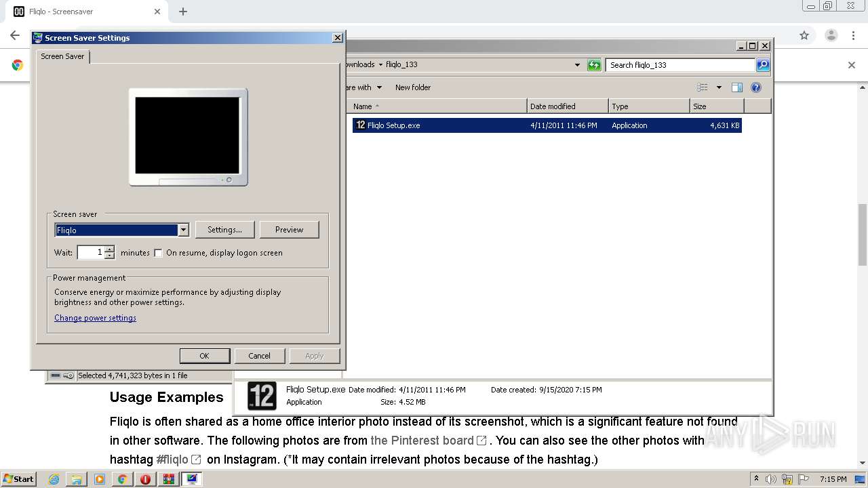Sort files by Date modified column
Viewport: 868px width, 488px height.
[x=568, y=106]
